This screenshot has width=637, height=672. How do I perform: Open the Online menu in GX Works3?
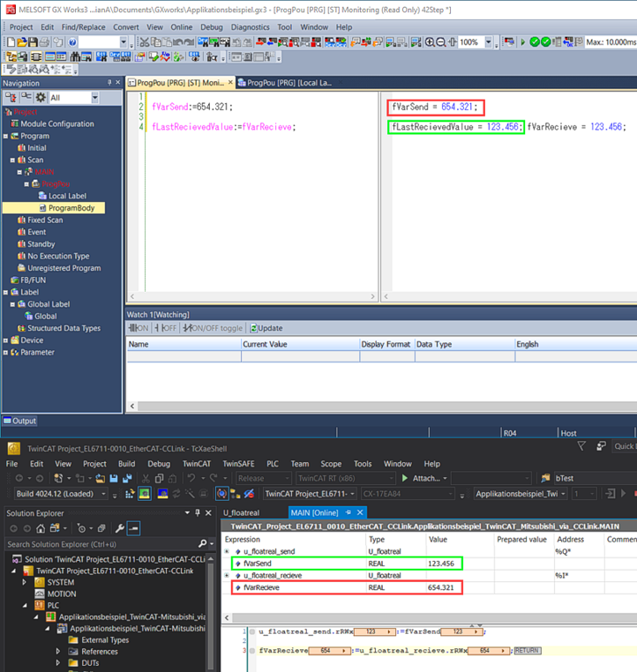[x=182, y=27]
